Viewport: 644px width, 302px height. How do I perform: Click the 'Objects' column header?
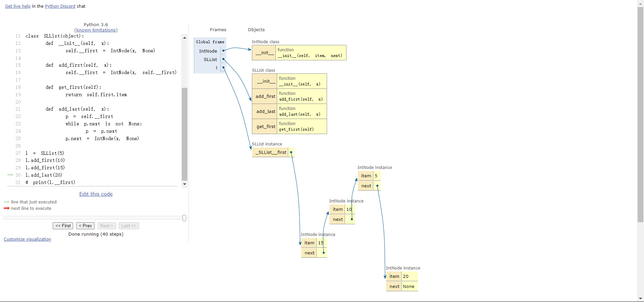pos(256,30)
